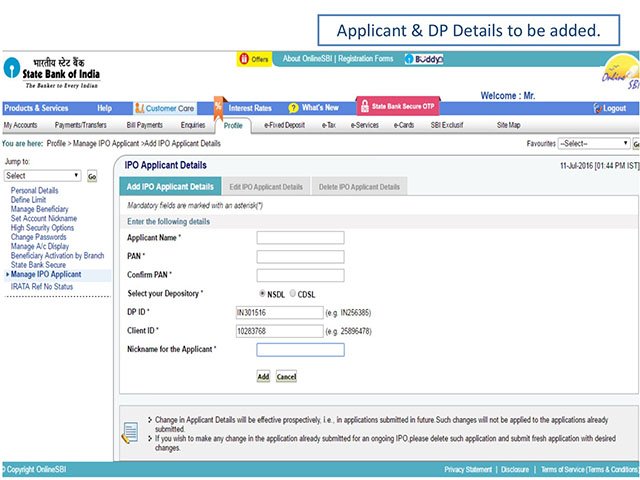Open Interest Rates percent ribbon
This screenshot has width=640, height=480.
(x=220, y=108)
